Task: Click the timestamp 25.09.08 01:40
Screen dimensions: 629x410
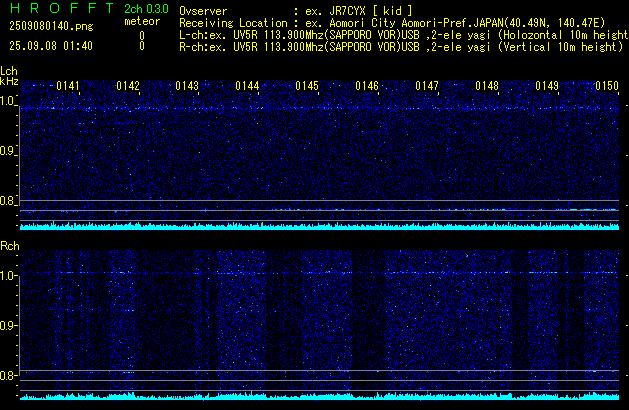Action: (51, 46)
